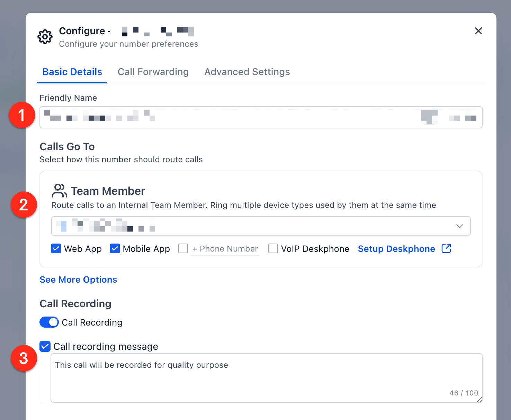This screenshot has width=511, height=420.
Task: Click the gear settings icon beside Configure
Action: coord(45,37)
